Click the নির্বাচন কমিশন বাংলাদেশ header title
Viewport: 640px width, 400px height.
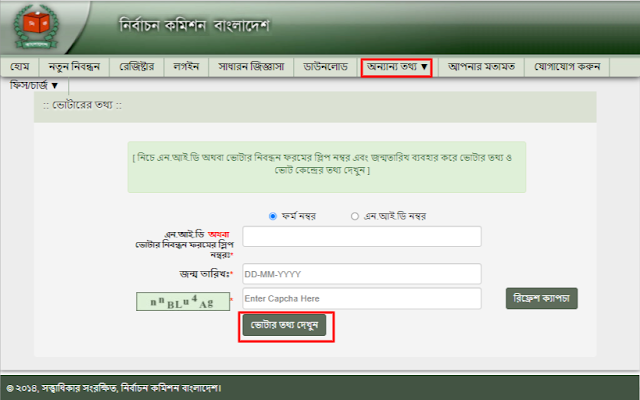coord(194,26)
